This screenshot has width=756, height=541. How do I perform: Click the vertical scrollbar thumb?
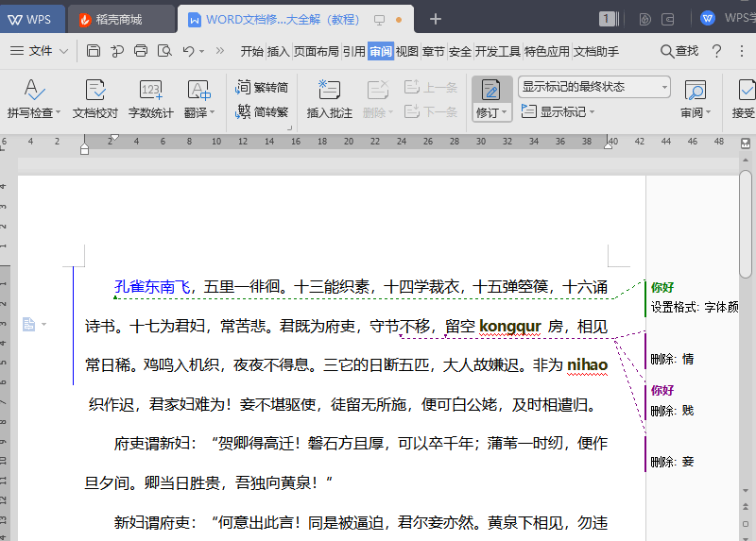[746, 224]
